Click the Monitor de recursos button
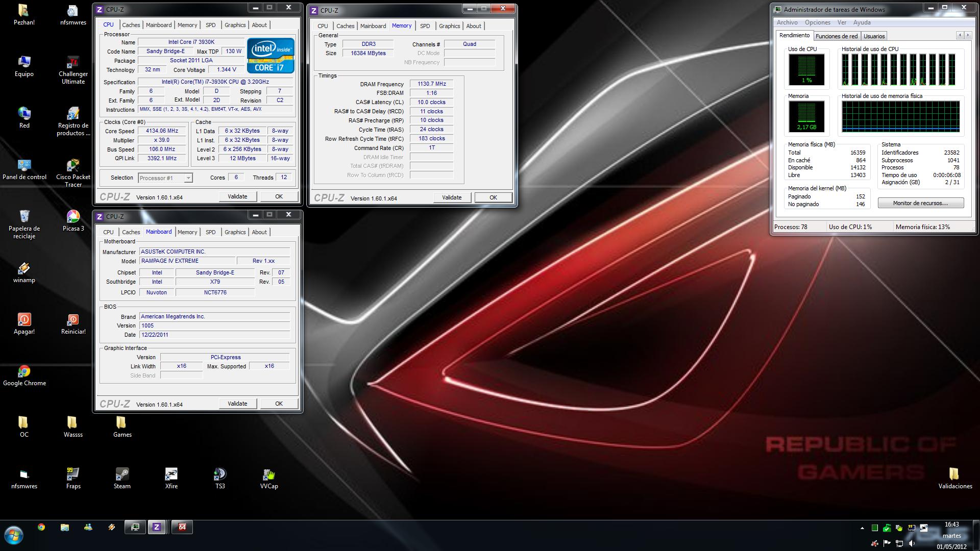980x551 pixels. point(920,203)
